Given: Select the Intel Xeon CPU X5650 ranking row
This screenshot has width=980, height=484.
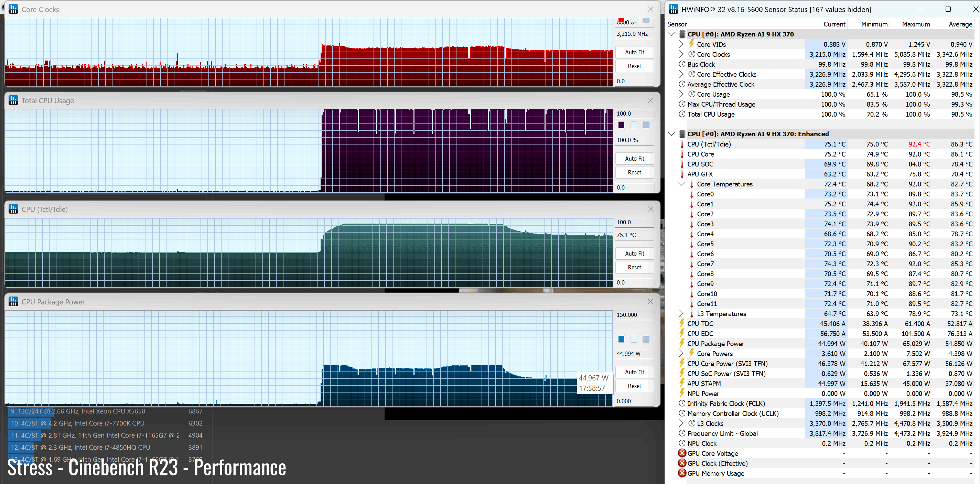Looking at the screenshot, I should tap(107, 411).
